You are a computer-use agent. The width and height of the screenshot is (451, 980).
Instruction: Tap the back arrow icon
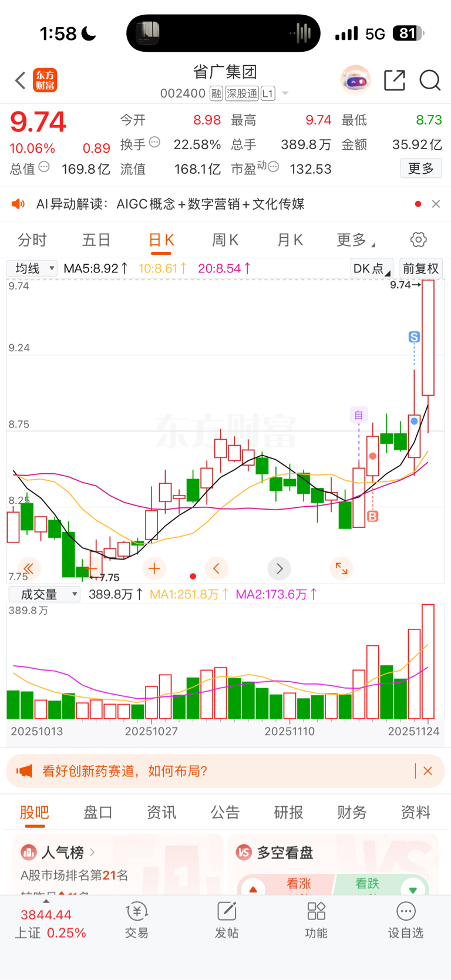click(21, 80)
